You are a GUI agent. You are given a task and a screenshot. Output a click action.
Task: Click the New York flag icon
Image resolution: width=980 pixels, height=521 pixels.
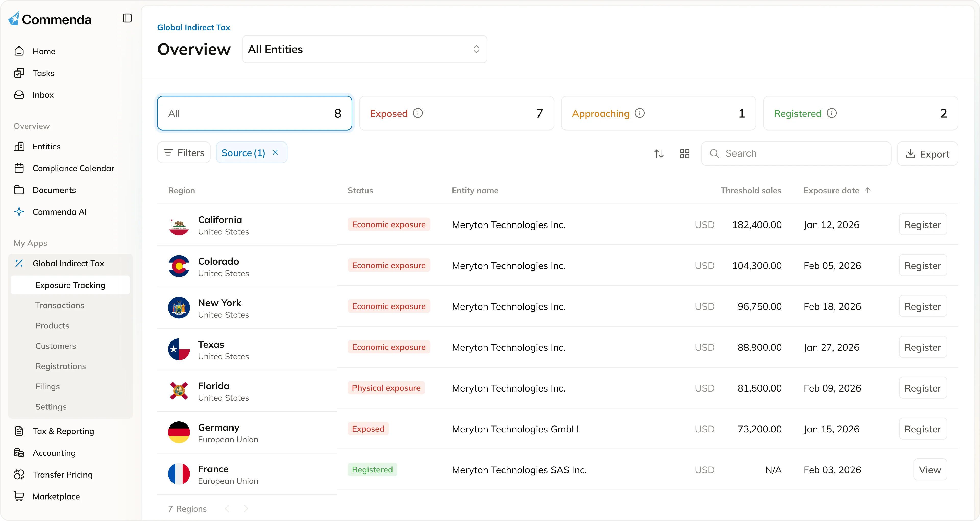(179, 307)
